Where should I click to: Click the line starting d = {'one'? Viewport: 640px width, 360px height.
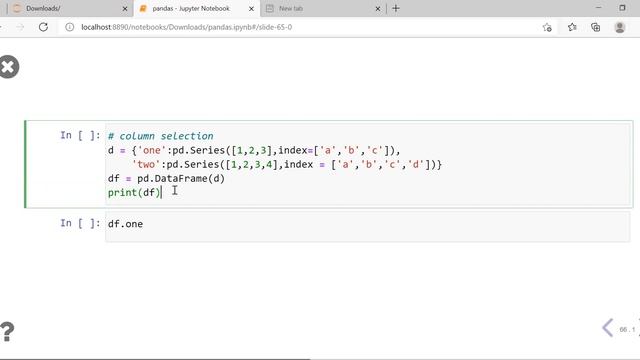(254, 150)
